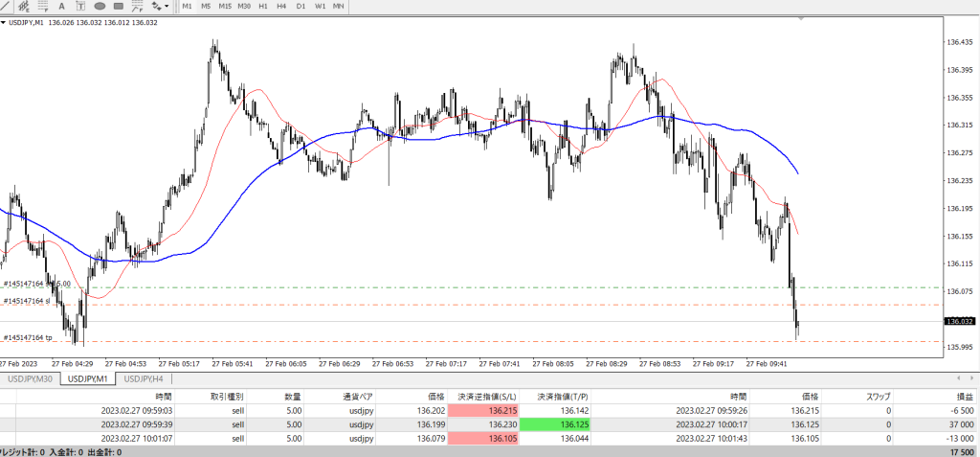Select the equidistant channel tool
Screen dimensions: 980x457
24,6
